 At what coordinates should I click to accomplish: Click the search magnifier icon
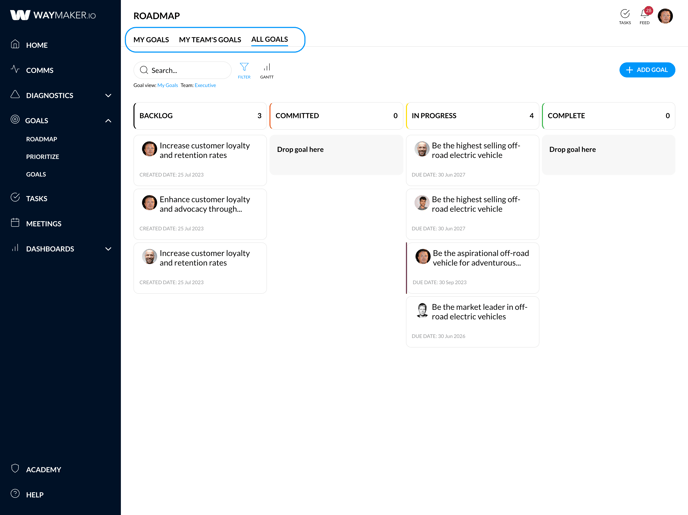coord(143,70)
